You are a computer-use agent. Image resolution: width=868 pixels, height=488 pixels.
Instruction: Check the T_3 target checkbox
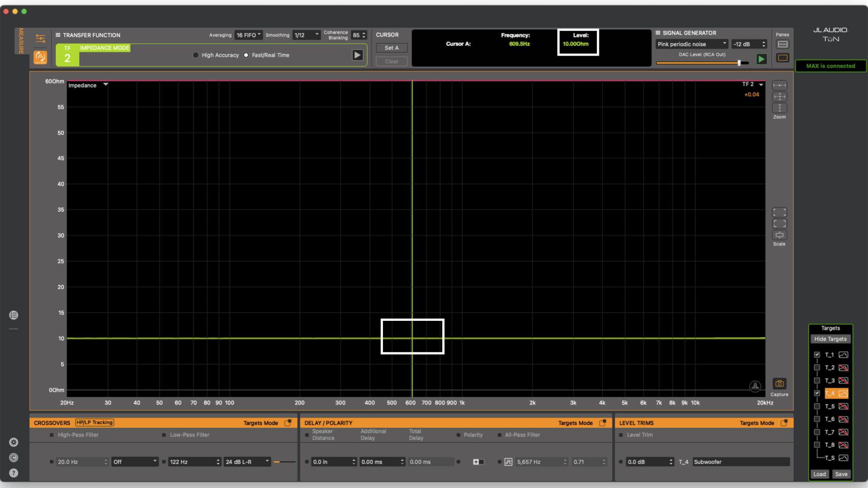[817, 380]
